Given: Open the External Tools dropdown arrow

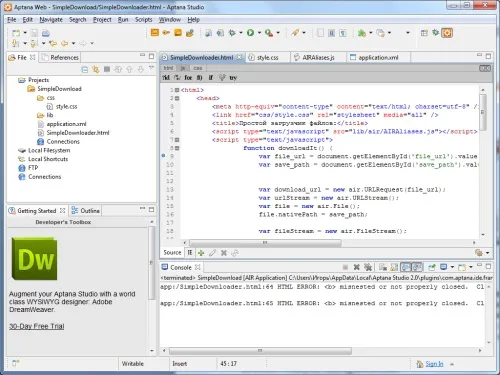Looking at the screenshot, I should pyautogui.click(x=278, y=33).
